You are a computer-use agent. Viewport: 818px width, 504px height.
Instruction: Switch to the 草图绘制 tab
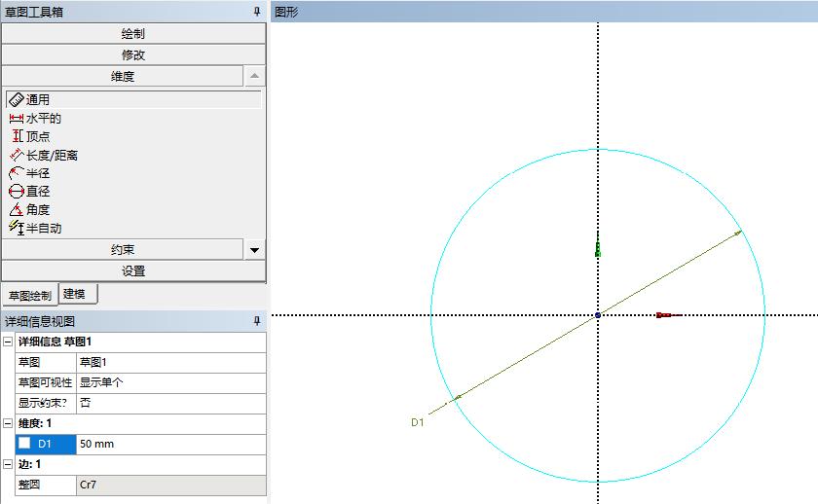pyautogui.click(x=29, y=296)
